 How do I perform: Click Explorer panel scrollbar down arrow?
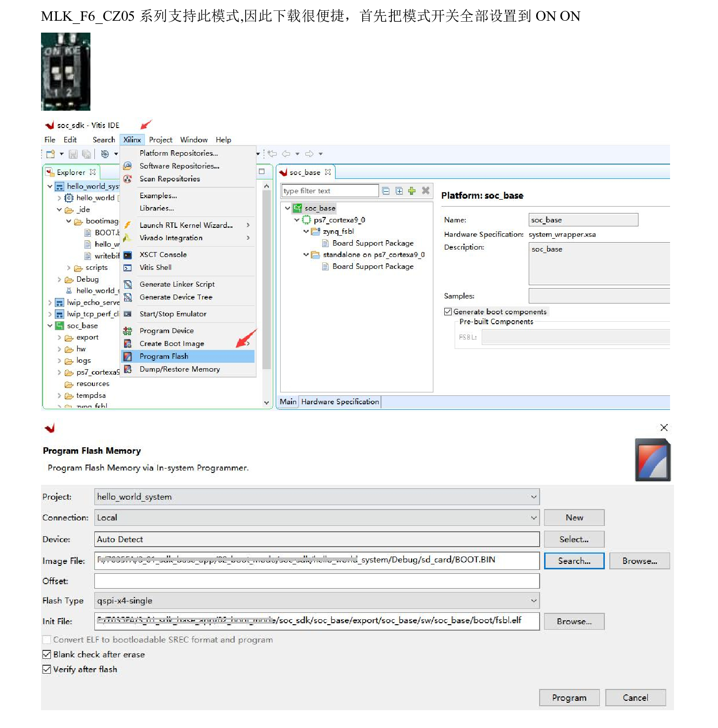267,403
